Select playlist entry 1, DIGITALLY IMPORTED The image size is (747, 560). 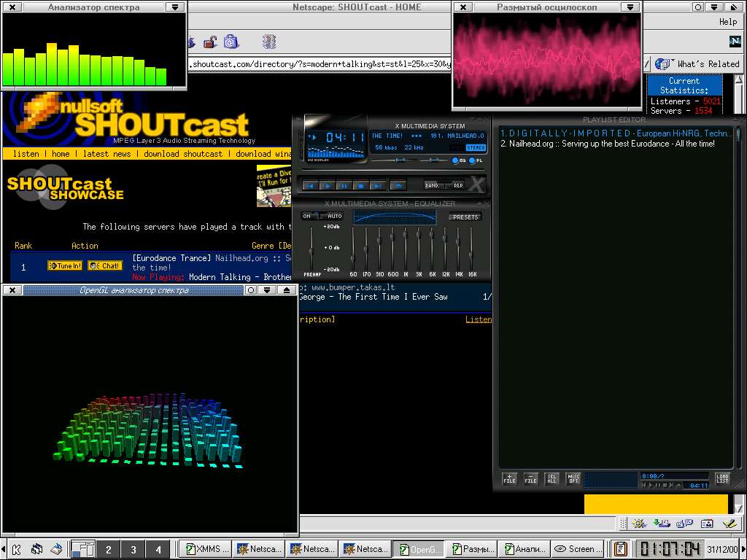point(615,133)
